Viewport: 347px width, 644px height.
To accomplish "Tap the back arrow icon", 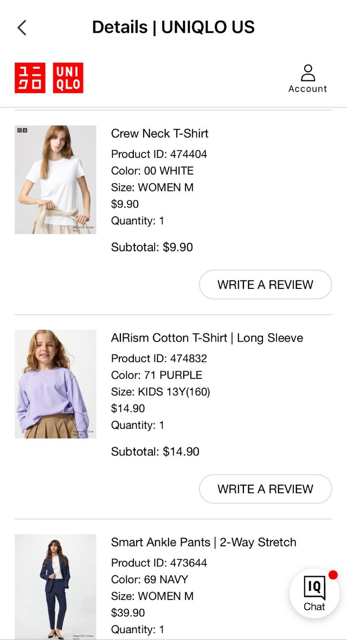I will point(22,28).
